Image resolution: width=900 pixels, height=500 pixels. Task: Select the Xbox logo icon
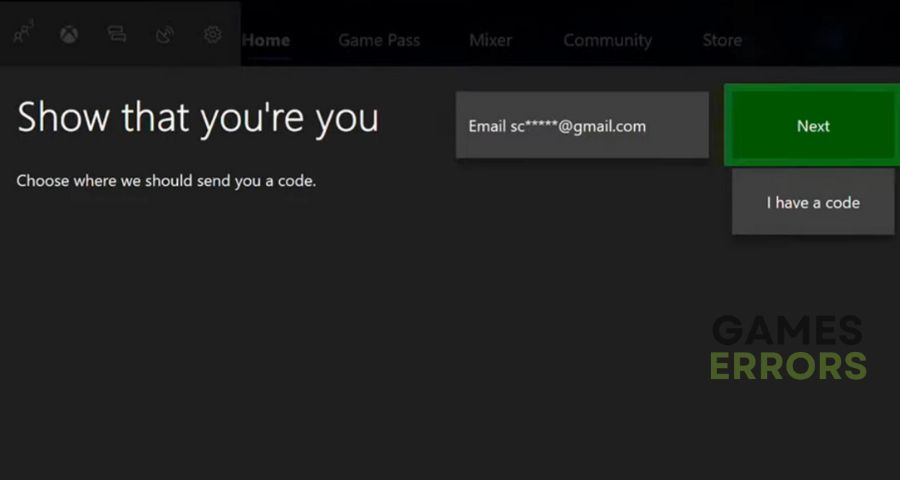pos(69,35)
